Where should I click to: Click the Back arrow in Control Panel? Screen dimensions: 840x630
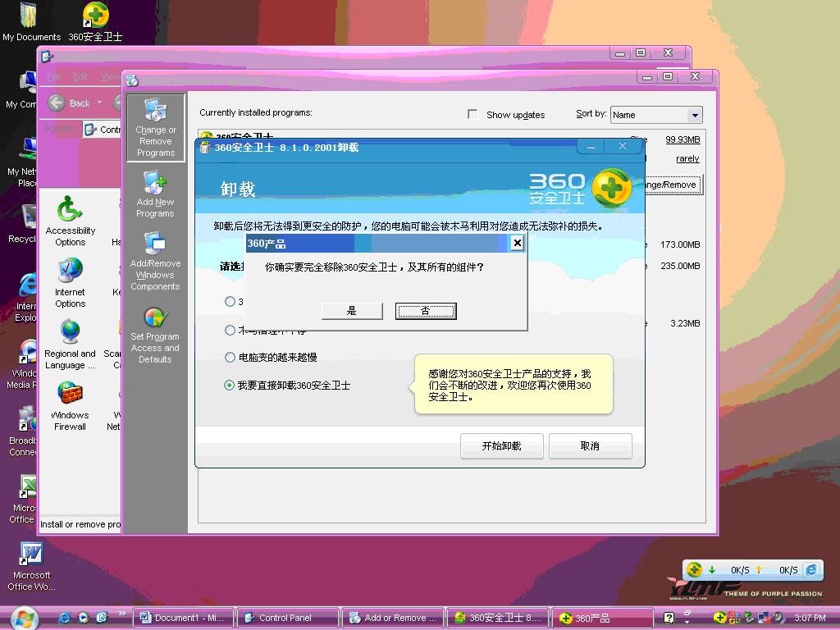57,103
